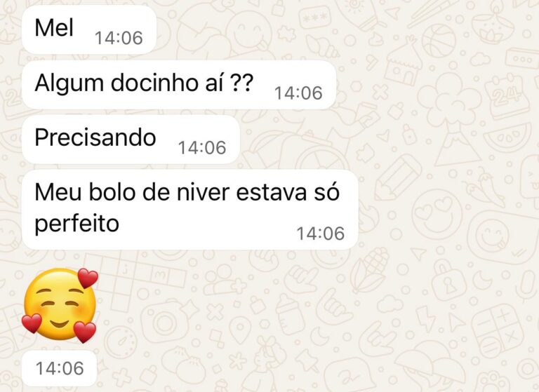Click the top-right red heart on the emoji
The image size is (539, 392).
88,278
